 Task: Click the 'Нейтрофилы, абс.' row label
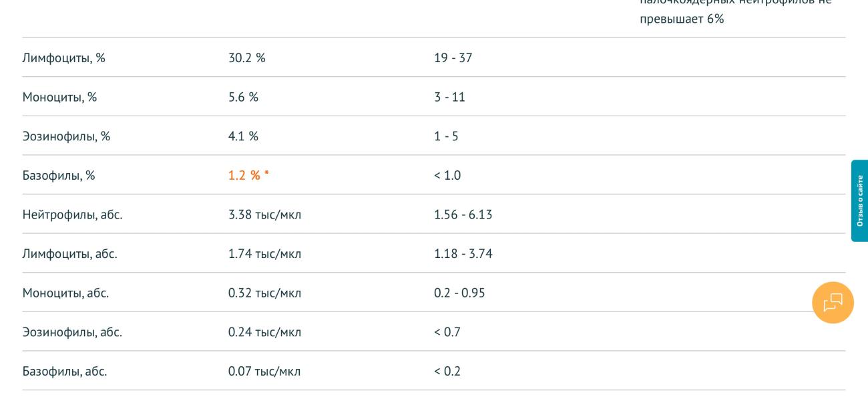72,215
